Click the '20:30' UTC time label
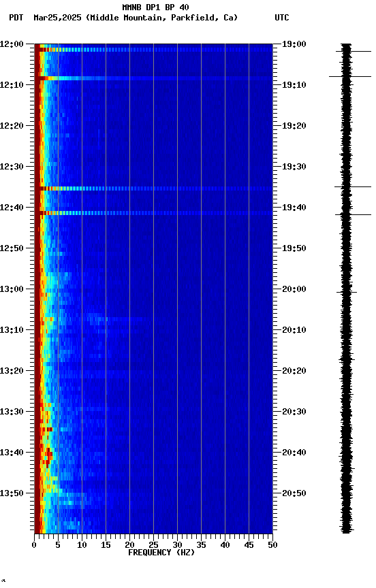This screenshot has height=588, width=376. [294, 412]
